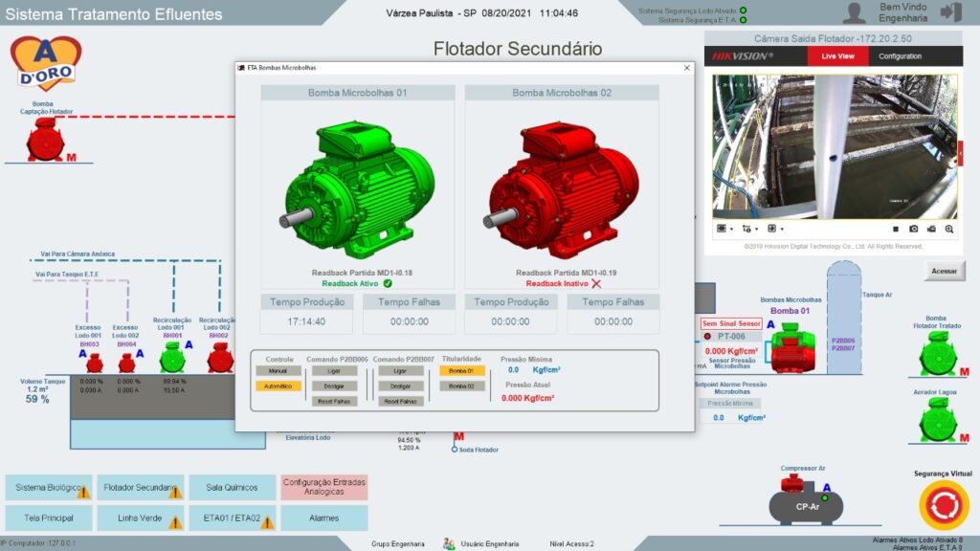The width and height of the screenshot is (980, 551).
Task: Click the logout door icon at top right
Action: (950, 11)
